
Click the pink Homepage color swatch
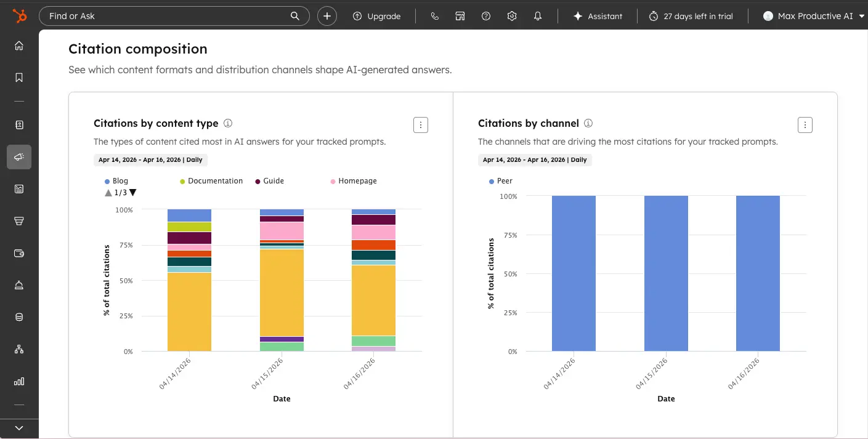[333, 180]
